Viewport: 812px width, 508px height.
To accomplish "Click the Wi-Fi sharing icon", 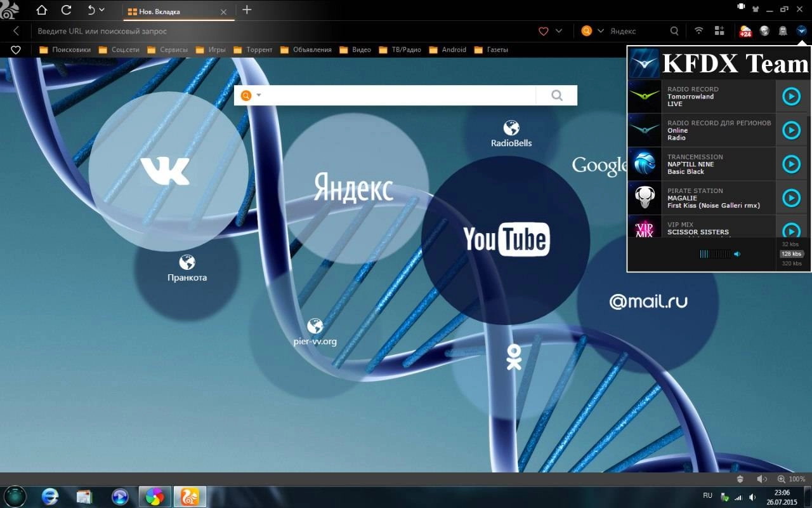I will click(698, 30).
